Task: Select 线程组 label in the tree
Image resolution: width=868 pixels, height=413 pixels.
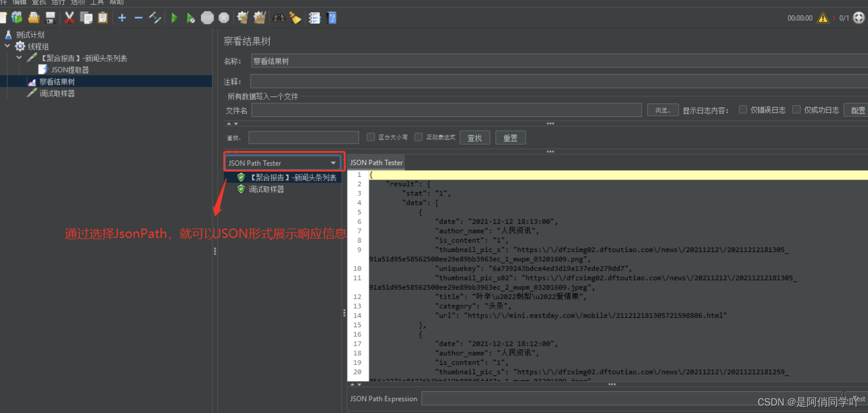Action: coord(38,46)
